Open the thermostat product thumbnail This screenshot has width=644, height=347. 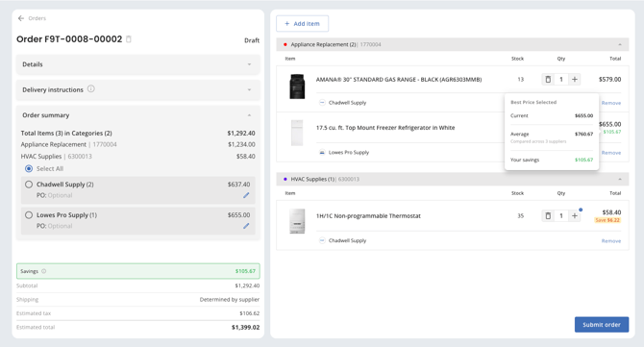pyautogui.click(x=297, y=221)
